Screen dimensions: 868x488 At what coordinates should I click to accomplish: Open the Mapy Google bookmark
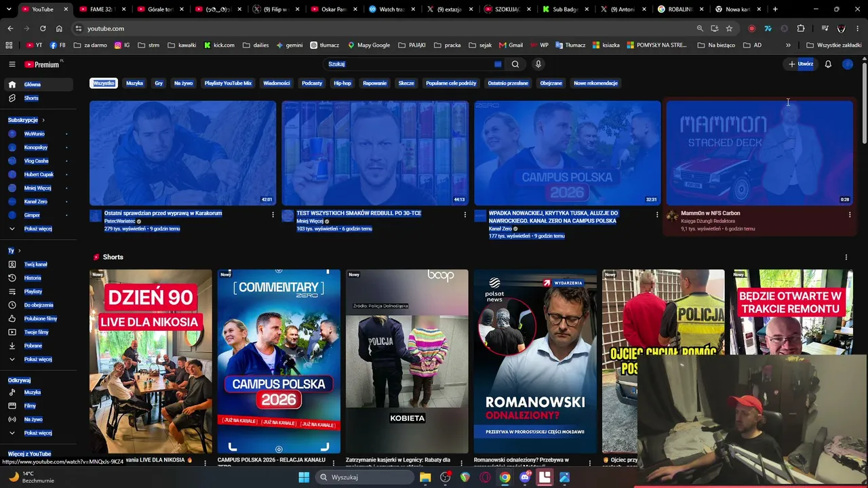point(369,45)
